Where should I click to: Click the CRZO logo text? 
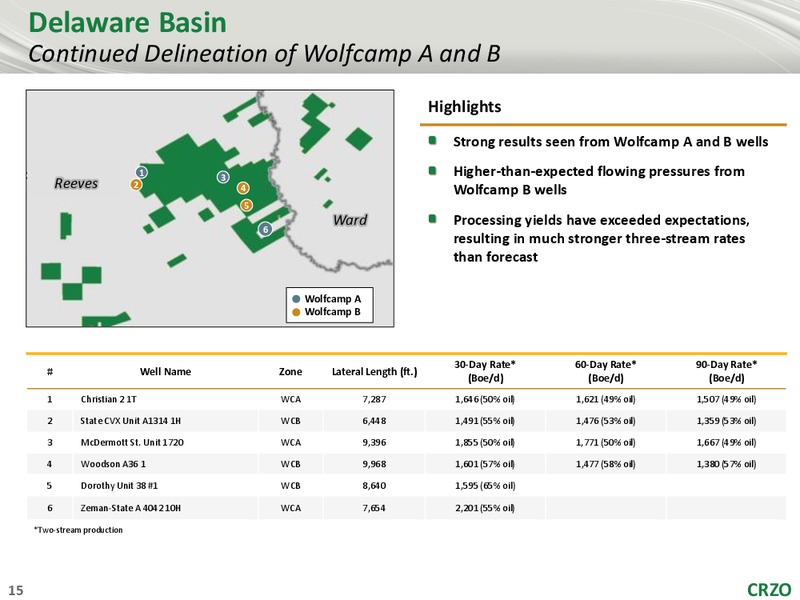[x=769, y=590]
